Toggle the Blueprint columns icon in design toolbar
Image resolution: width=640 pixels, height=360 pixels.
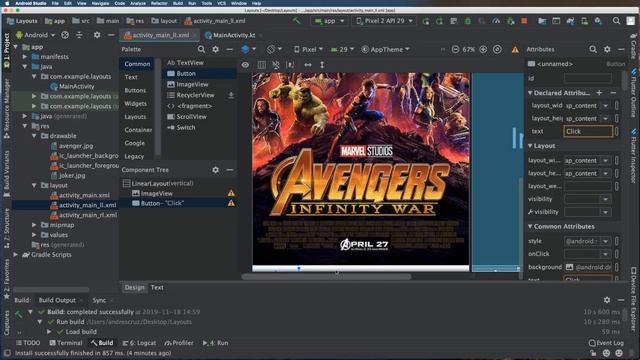coord(262,64)
